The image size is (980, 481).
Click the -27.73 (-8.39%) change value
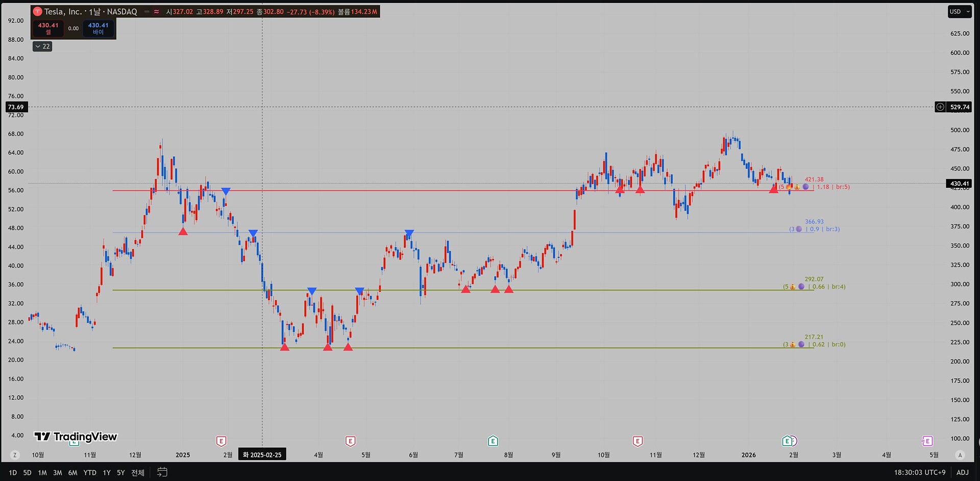coord(311,12)
